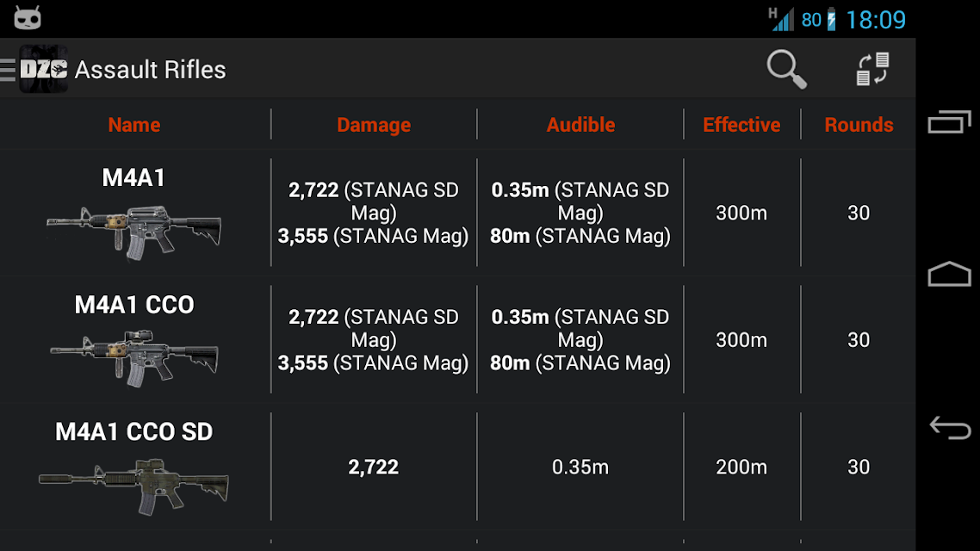Select the Rounds column header
Viewport: 980px width, 551px height.
click(859, 125)
